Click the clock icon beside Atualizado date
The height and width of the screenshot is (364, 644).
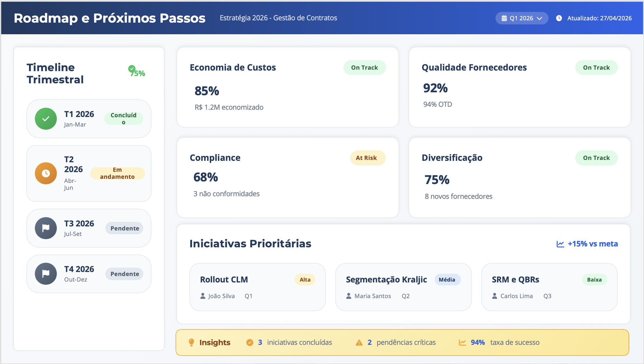coord(559,18)
